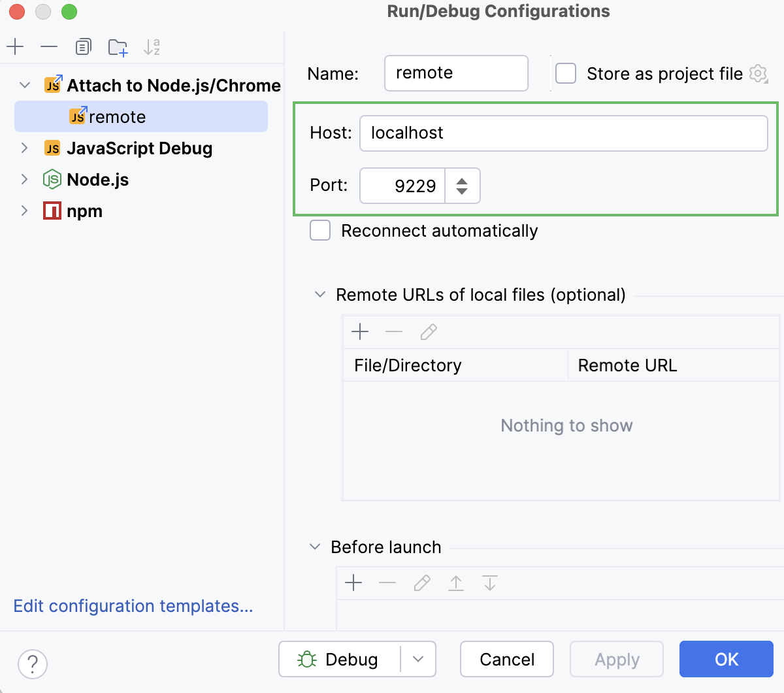Sort configurations alphabetically
This screenshot has height=693, width=784.
click(x=151, y=46)
